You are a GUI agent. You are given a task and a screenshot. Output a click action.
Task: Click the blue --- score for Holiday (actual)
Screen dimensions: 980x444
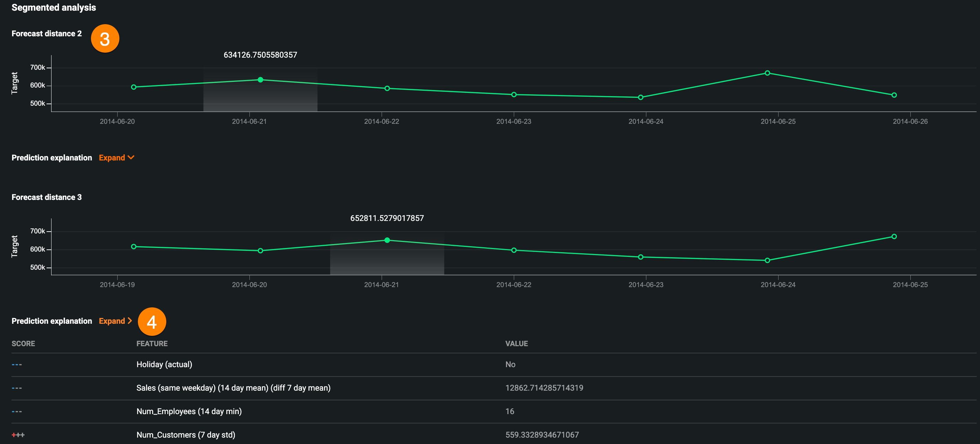tap(17, 364)
